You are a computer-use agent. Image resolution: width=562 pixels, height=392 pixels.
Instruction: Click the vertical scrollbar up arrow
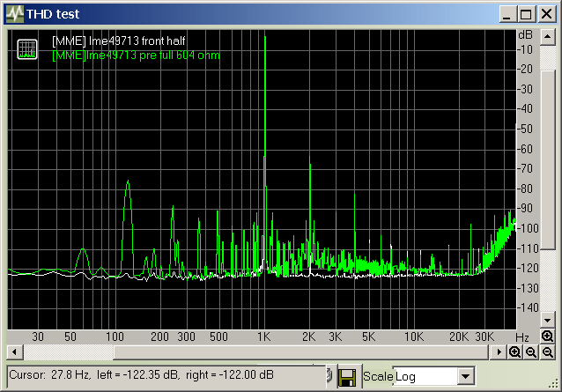(548, 37)
